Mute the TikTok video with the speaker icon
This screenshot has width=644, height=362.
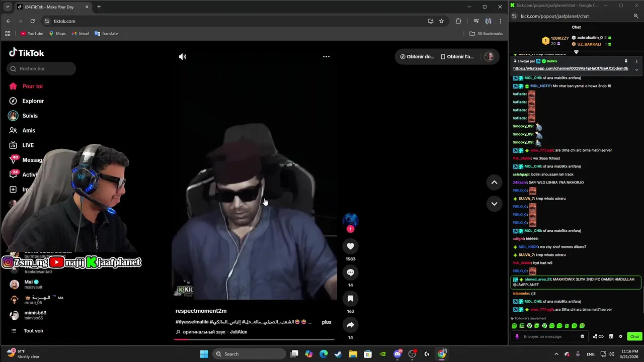[183, 57]
